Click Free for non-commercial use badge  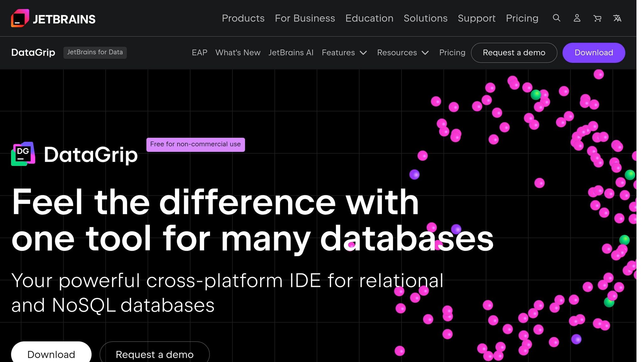(x=196, y=145)
